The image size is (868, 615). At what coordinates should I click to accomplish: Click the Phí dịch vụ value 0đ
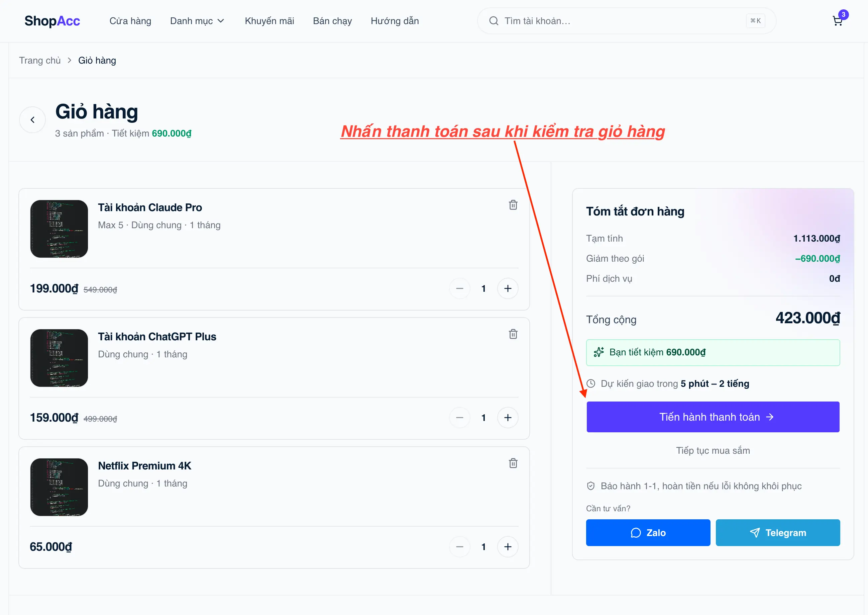[834, 279]
